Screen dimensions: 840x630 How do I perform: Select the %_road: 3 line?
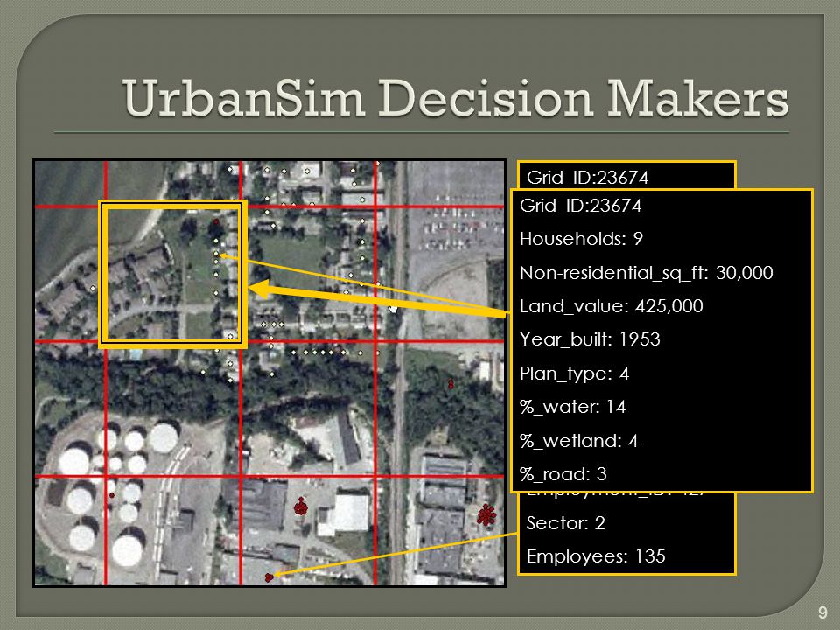(x=563, y=474)
